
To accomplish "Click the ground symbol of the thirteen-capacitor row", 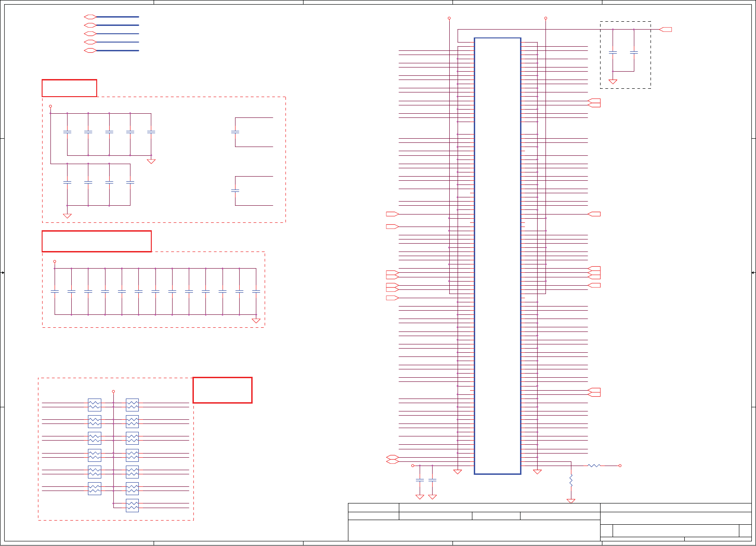I will [256, 320].
